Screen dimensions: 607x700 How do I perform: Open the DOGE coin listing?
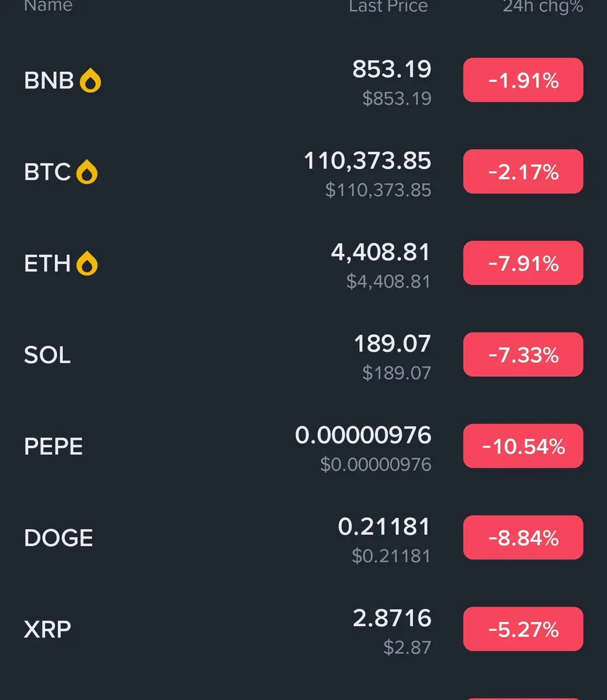(303, 538)
